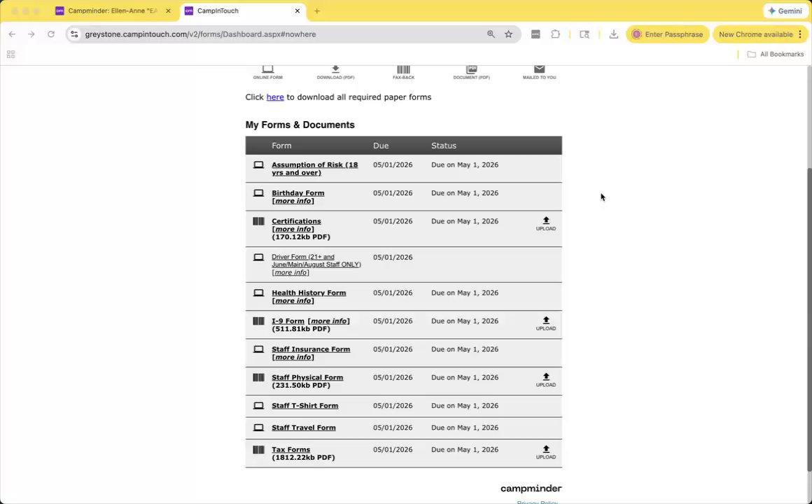Upload the Tax Forms document
This screenshot has height=504, width=812.
[546, 452]
